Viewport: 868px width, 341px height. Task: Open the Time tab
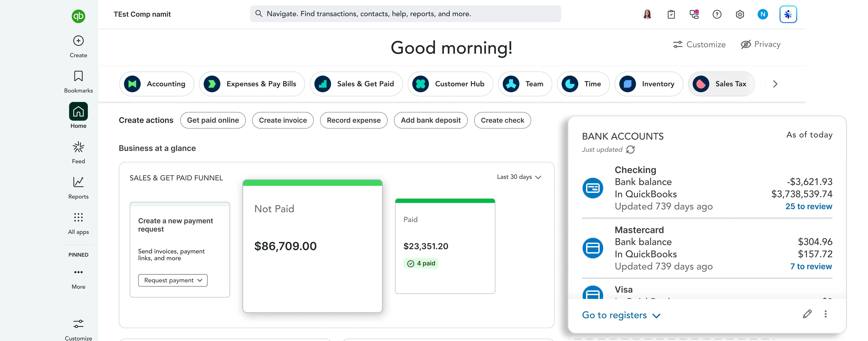[583, 84]
